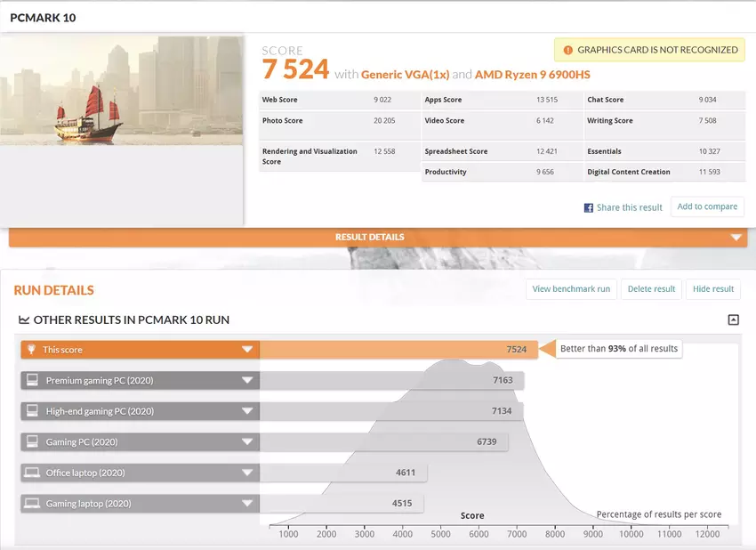Click Add to compare button
756x550 pixels.
[707, 206]
